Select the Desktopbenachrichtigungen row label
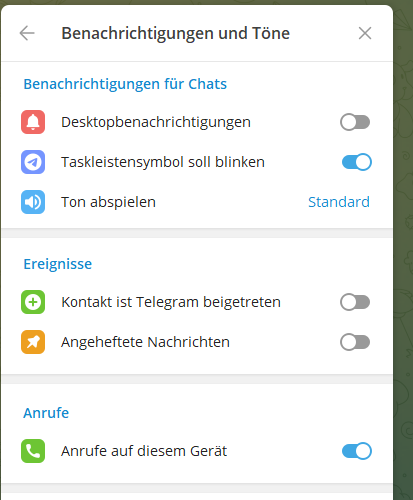Screen dimensions: 413x500 [156, 122]
